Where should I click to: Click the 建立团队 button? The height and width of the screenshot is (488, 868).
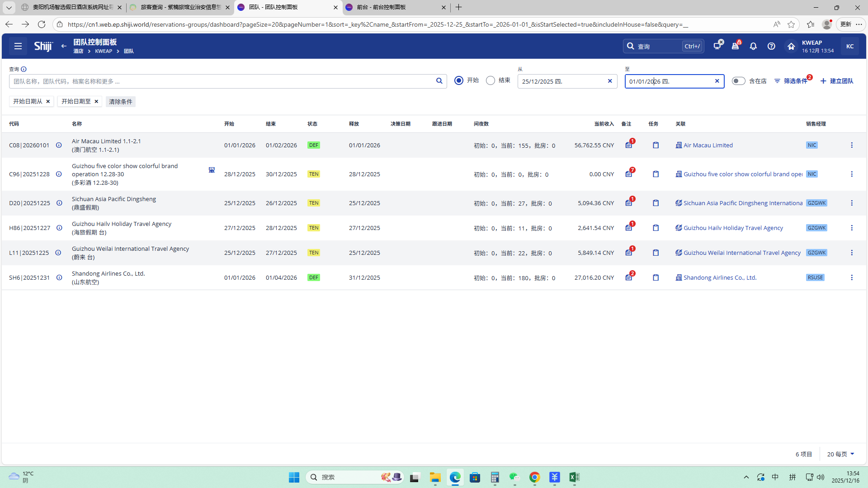(837, 81)
